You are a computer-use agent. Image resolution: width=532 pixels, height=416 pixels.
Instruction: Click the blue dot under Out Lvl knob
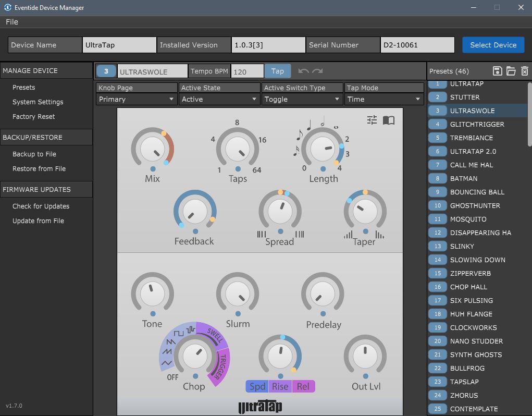pyautogui.click(x=365, y=376)
